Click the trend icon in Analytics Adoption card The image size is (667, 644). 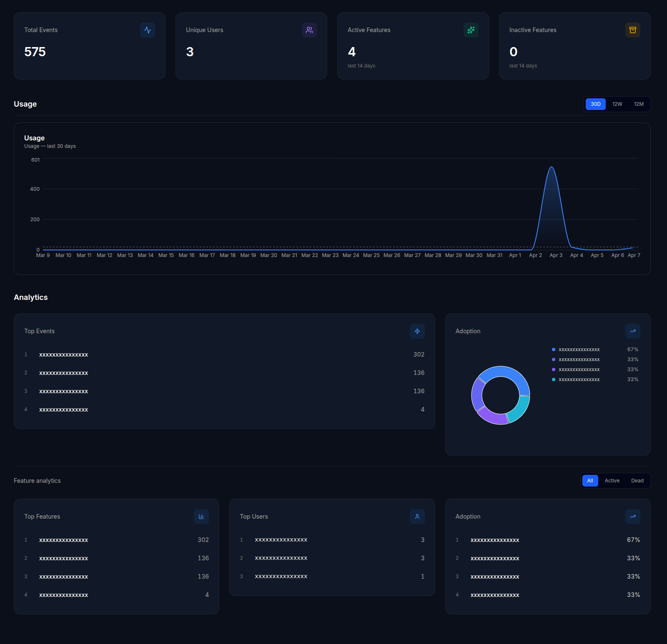633,331
